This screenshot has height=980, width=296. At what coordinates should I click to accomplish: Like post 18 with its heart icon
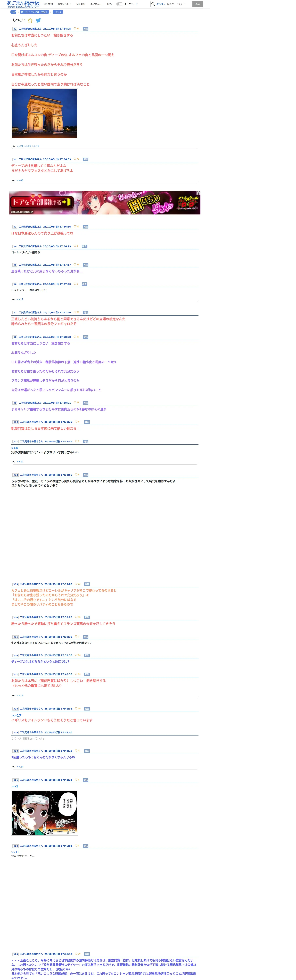click(76, 708)
